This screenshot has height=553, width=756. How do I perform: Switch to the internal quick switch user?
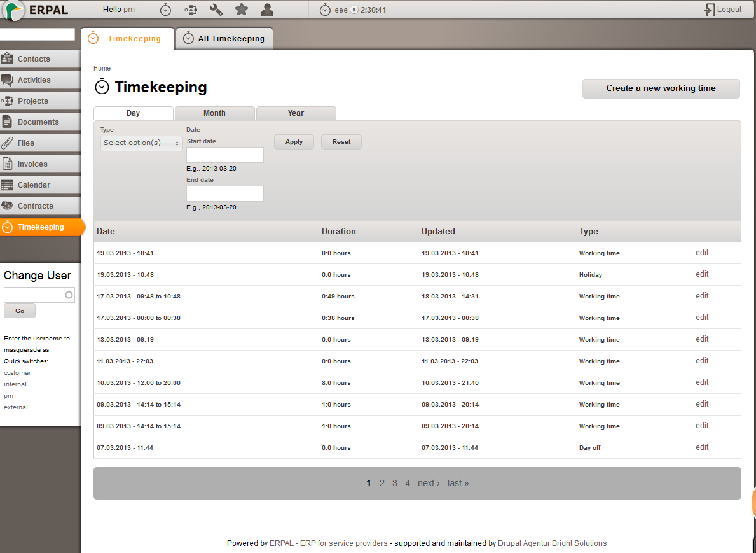point(15,384)
